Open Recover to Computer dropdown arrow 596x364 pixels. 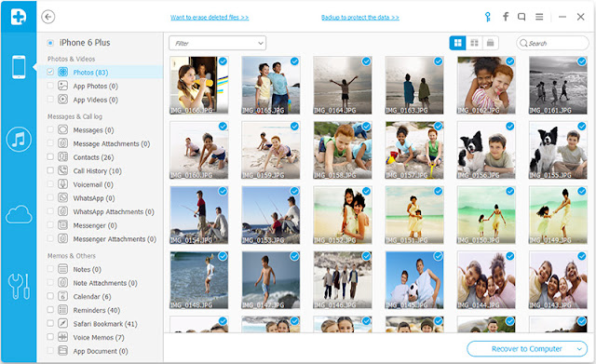pos(579,349)
